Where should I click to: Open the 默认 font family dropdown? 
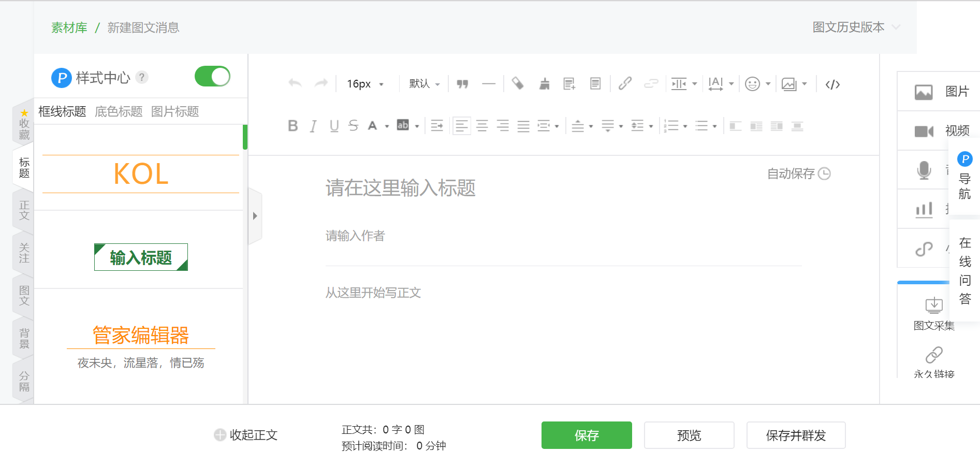click(x=425, y=84)
